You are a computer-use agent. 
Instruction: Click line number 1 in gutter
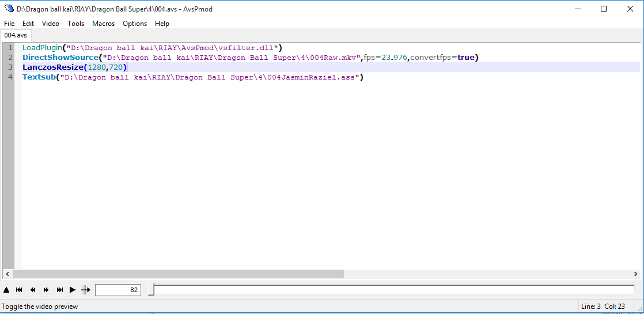click(10, 48)
